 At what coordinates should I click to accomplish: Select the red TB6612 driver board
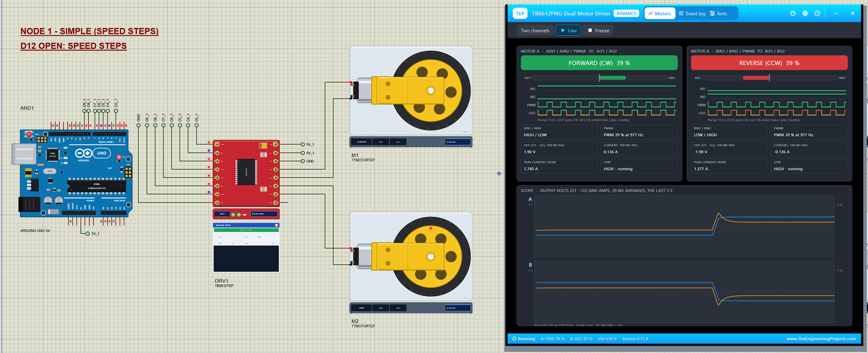[246, 173]
